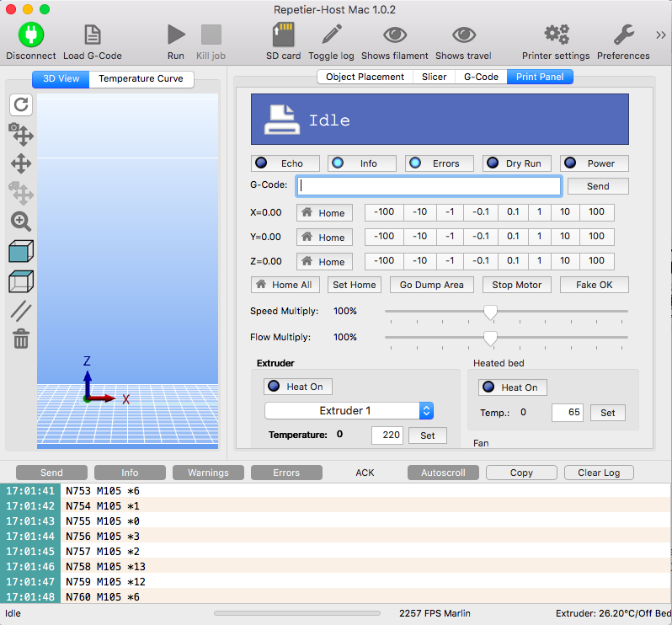The image size is (672, 625).
Task: Open the Extruder 1 dropdown
Action: tap(349, 411)
